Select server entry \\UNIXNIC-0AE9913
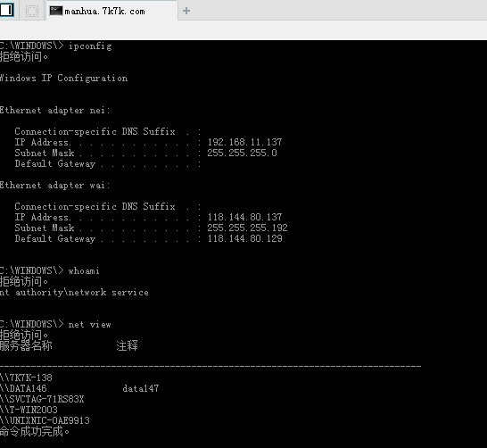Image resolution: width=487 pixels, height=448 pixels. [x=45, y=420]
